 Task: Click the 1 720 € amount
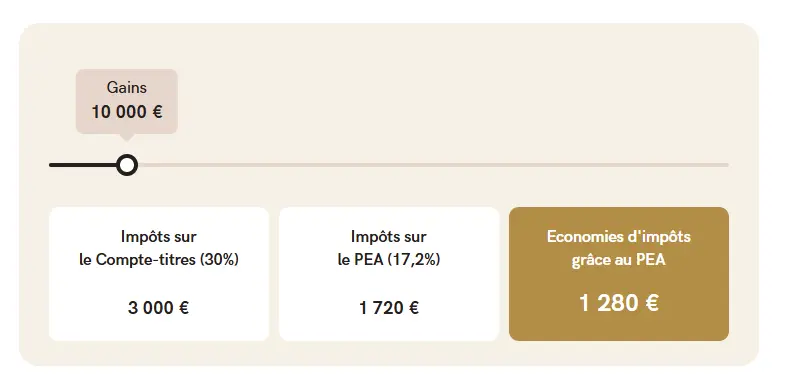(x=389, y=308)
